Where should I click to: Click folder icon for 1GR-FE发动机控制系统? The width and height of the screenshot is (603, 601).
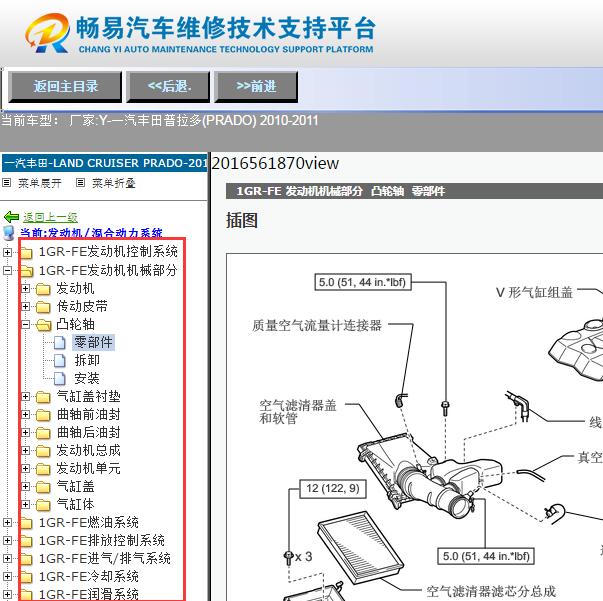[x=26, y=253]
